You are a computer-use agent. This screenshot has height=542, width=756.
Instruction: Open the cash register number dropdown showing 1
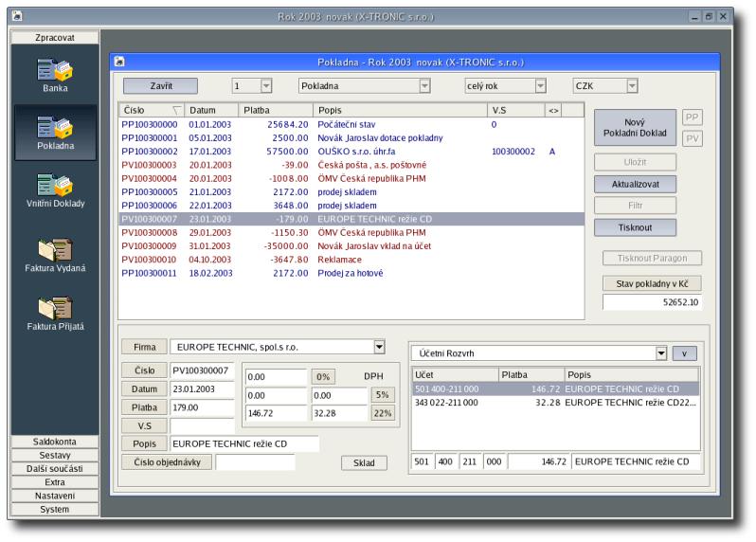266,86
